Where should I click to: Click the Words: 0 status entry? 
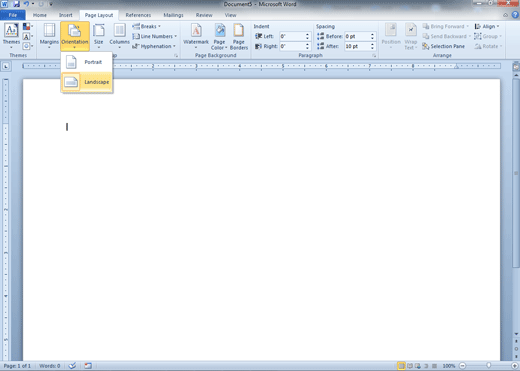[x=50, y=366]
